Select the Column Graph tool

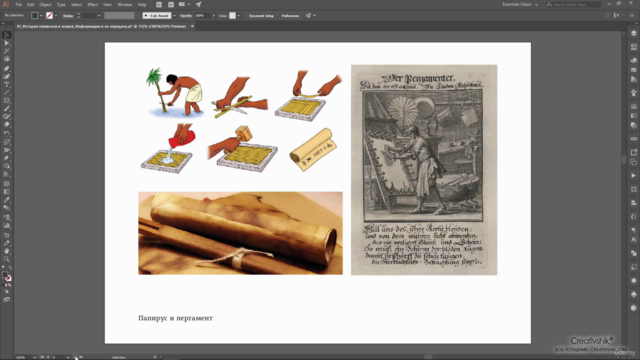pos(7,225)
